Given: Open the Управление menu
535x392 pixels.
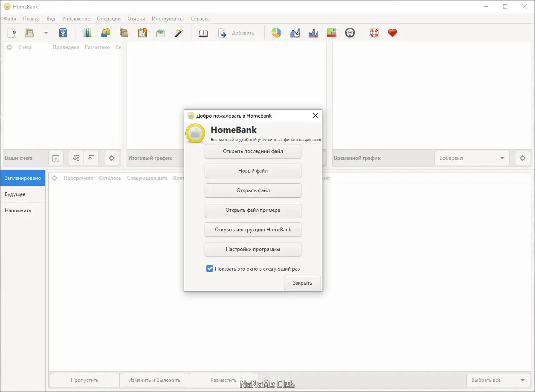Looking at the screenshot, I should click(x=76, y=19).
